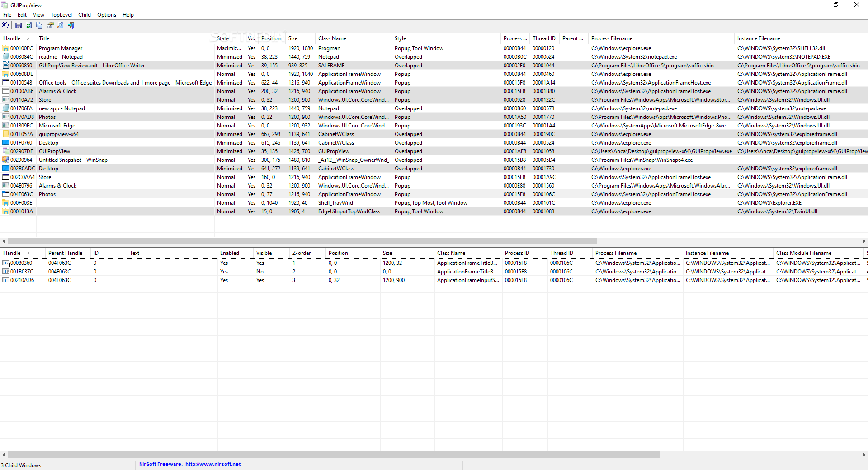868x470 pixels.
Task: Click the Thread ID column header in child list
Action: (570, 253)
